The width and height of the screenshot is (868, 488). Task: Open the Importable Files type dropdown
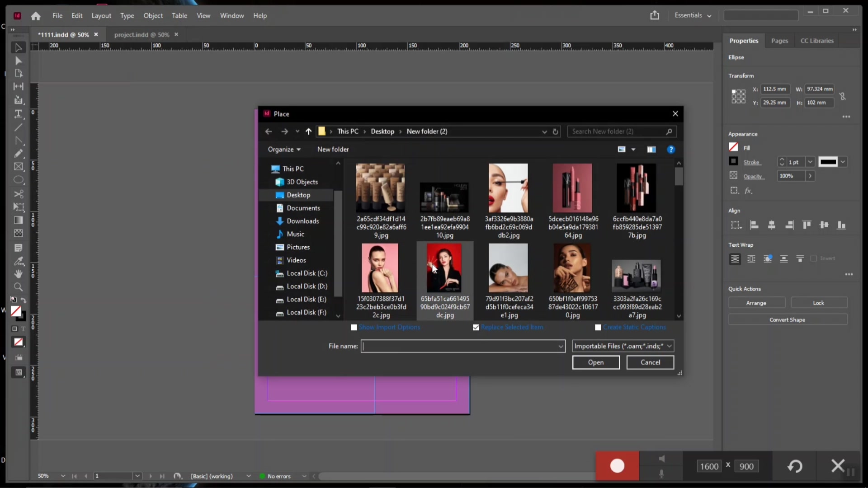[623, 346]
